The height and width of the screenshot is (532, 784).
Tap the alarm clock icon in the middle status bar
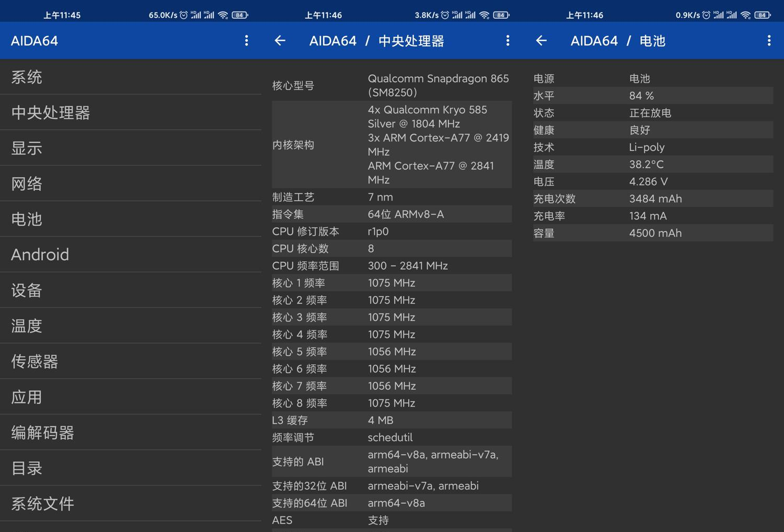[x=445, y=15]
